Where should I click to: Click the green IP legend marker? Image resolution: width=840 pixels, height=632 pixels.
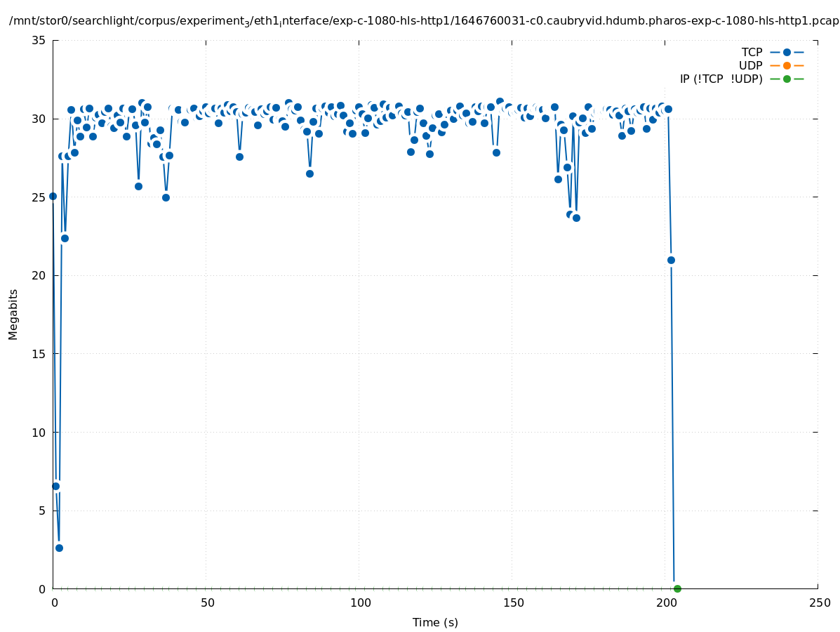[787, 79]
